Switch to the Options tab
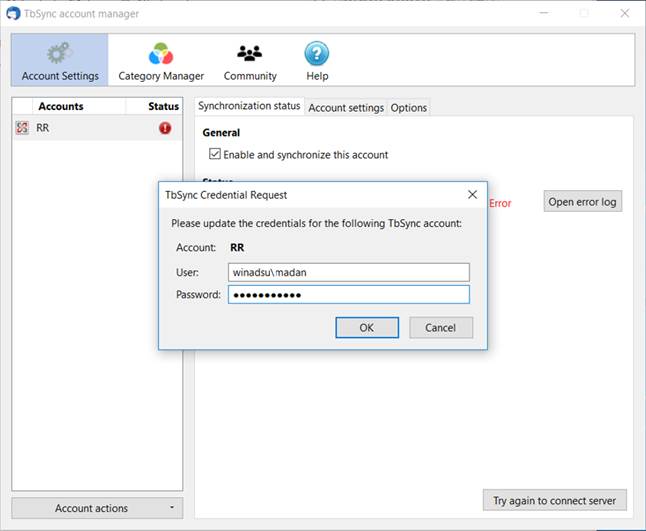The height and width of the screenshot is (531, 646). 408,108
